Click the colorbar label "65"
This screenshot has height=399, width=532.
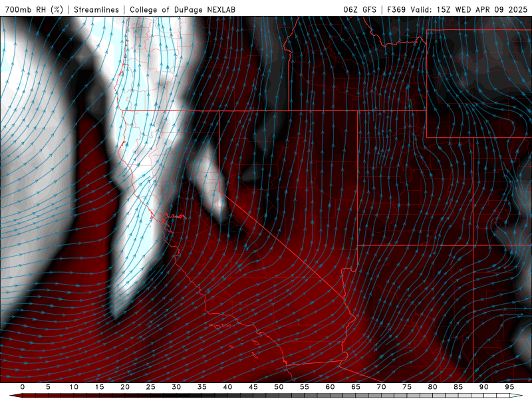click(x=356, y=387)
